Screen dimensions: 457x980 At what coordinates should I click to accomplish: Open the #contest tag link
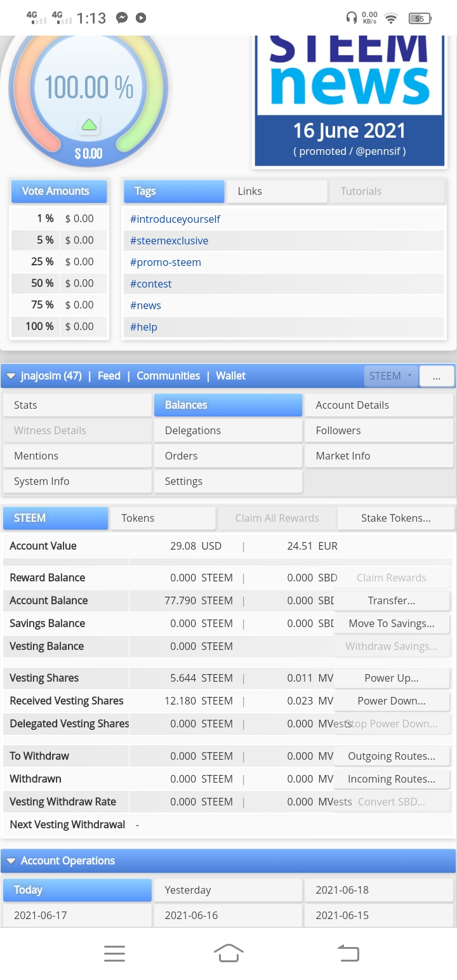pos(151,284)
